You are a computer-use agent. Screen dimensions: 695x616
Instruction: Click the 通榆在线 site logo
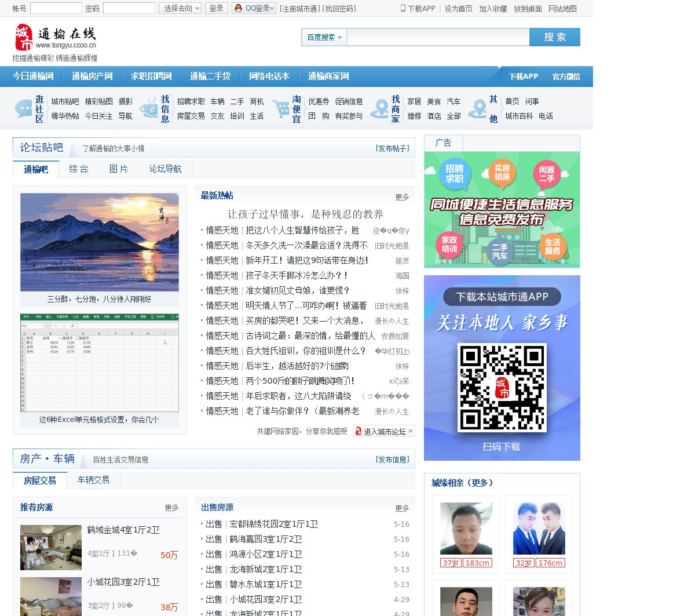click(x=56, y=38)
